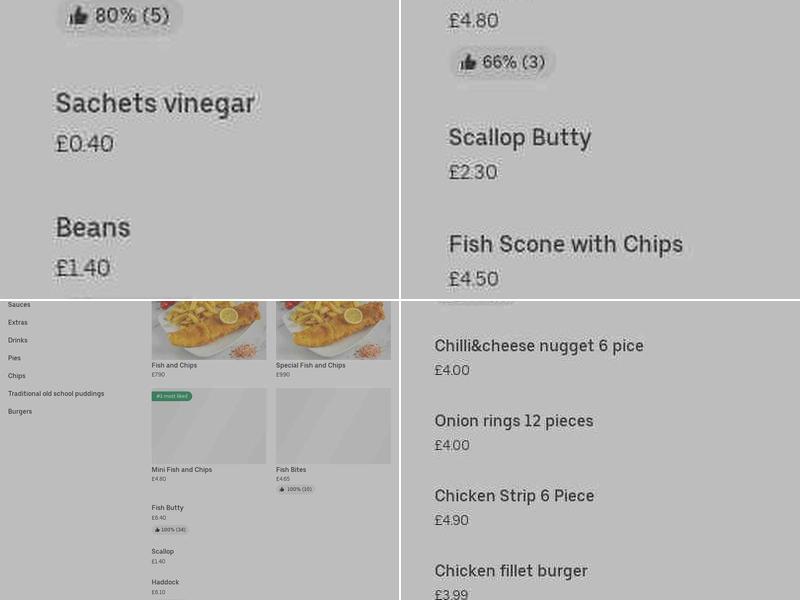Select the Burgers category
This screenshot has width=800, height=600.
click(x=19, y=411)
